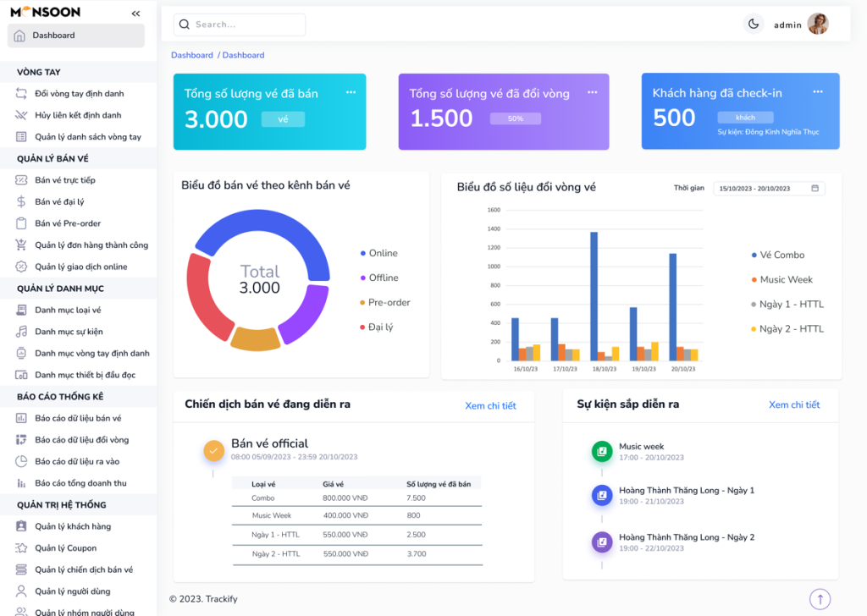
Task: Toggle the 'Vé Combo' legend in bar chart
Action: (777, 255)
